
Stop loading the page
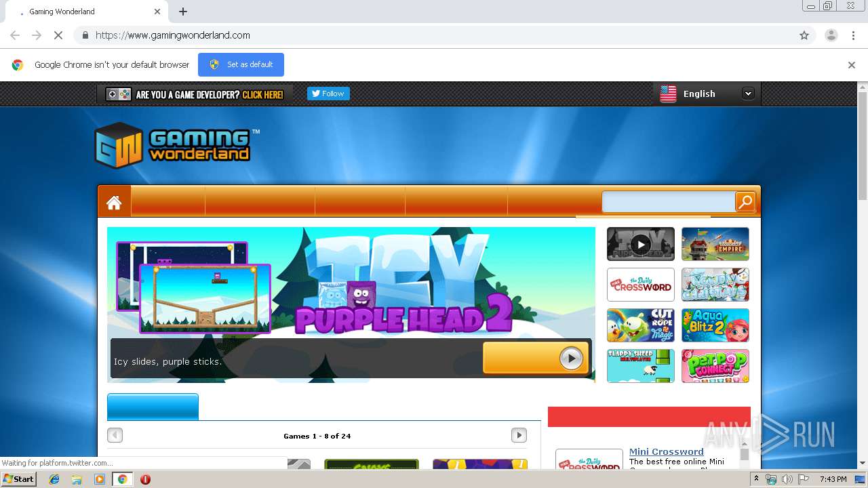pyautogui.click(x=58, y=35)
